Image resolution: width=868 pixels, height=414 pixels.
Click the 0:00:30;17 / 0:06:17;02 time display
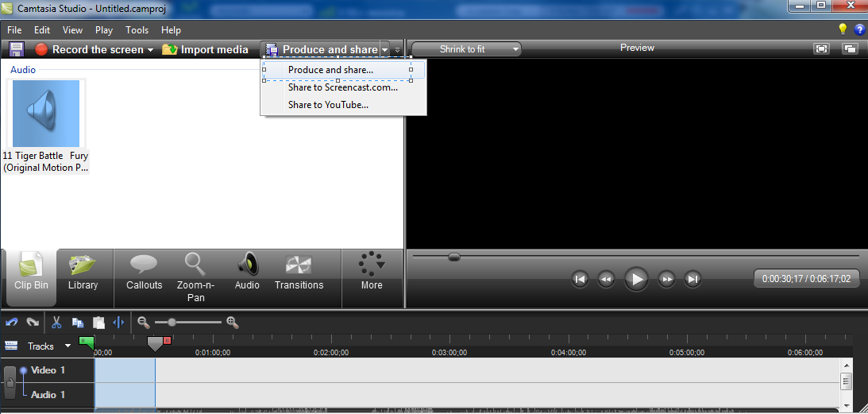[806, 279]
